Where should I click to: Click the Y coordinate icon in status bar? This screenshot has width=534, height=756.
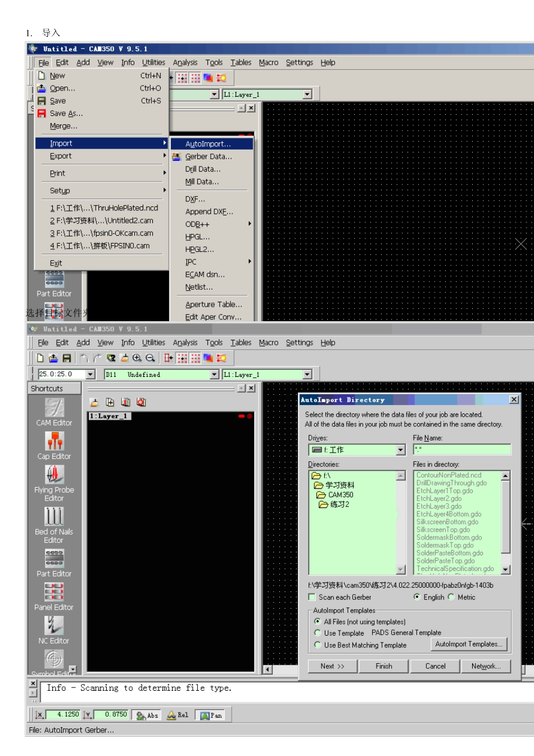pos(88,715)
